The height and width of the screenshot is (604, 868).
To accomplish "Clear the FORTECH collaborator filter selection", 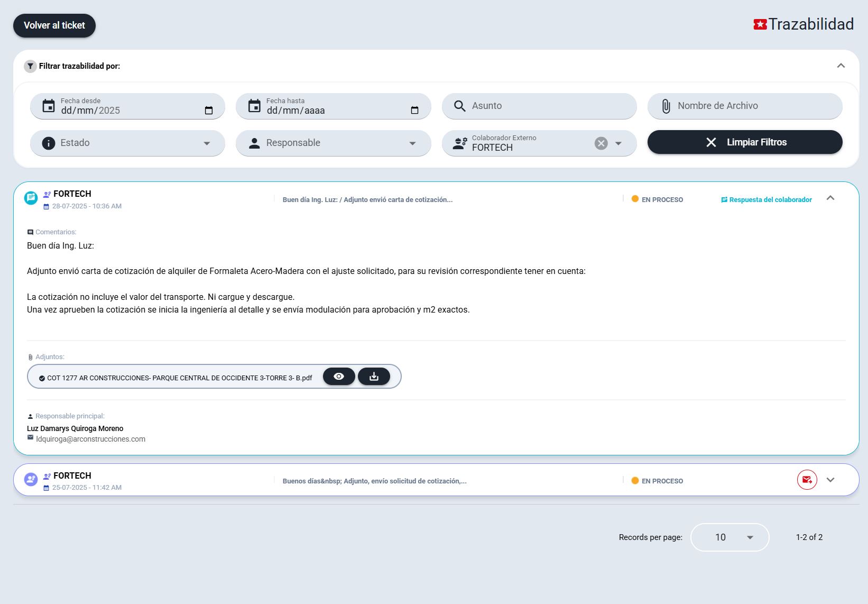I will 601,143.
